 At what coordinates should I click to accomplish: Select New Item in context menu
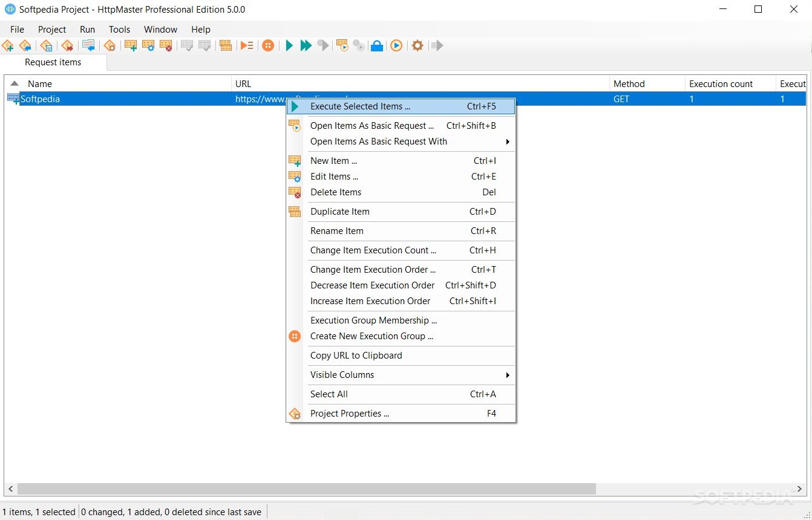tap(401, 161)
